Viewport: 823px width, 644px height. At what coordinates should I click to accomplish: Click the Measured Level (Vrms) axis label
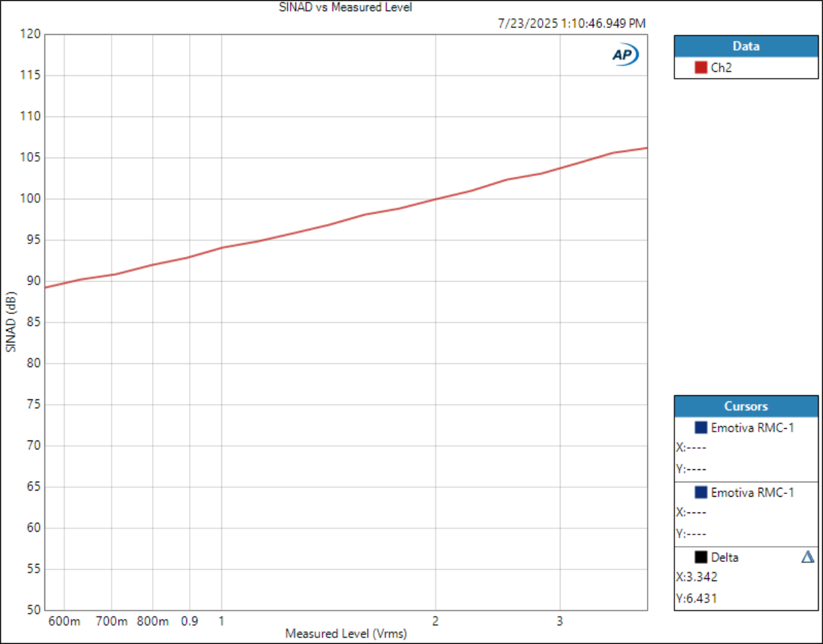(345, 634)
